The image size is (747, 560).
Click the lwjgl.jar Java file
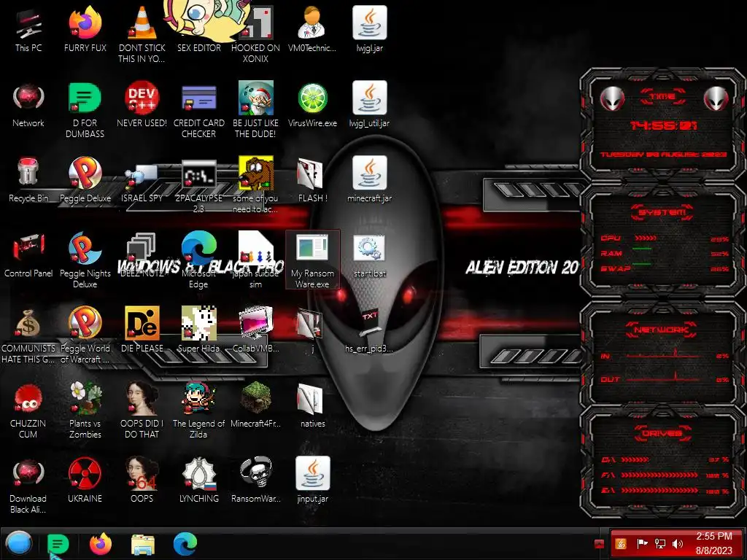click(369, 30)
